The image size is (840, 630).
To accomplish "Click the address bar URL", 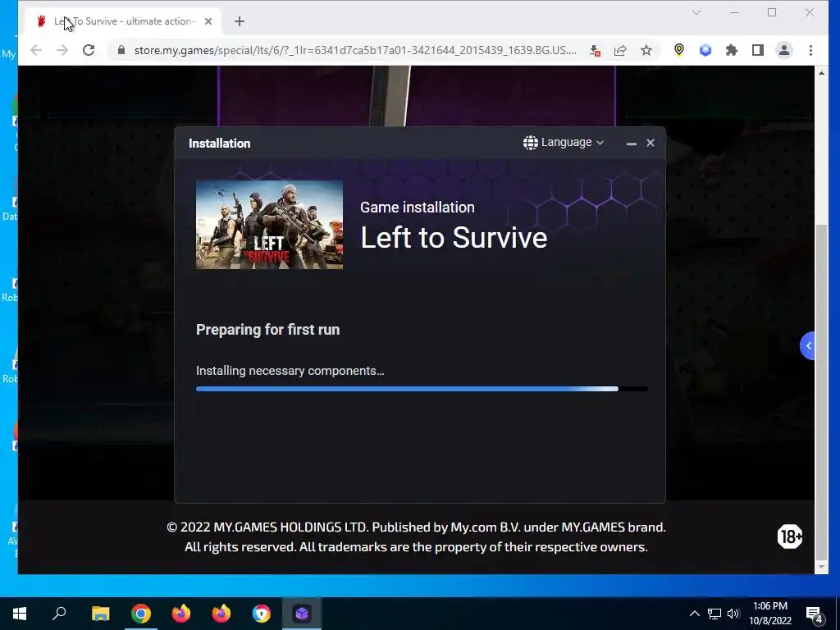I will 355,50.
